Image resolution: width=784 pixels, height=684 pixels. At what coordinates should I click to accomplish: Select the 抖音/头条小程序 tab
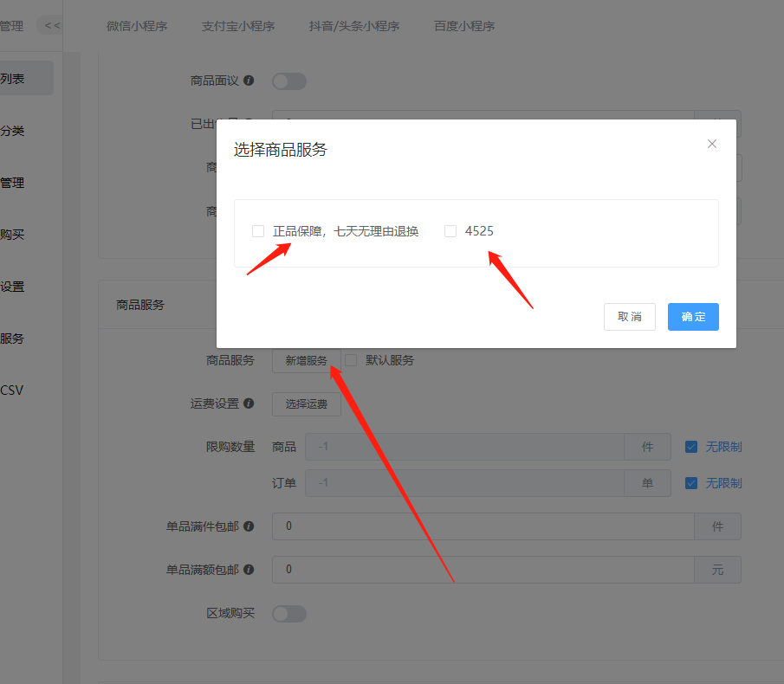353,26
